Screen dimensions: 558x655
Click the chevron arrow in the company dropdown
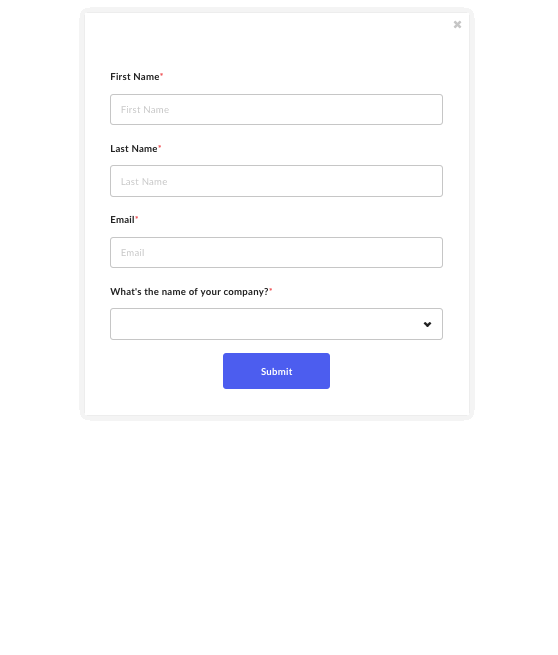427,325
